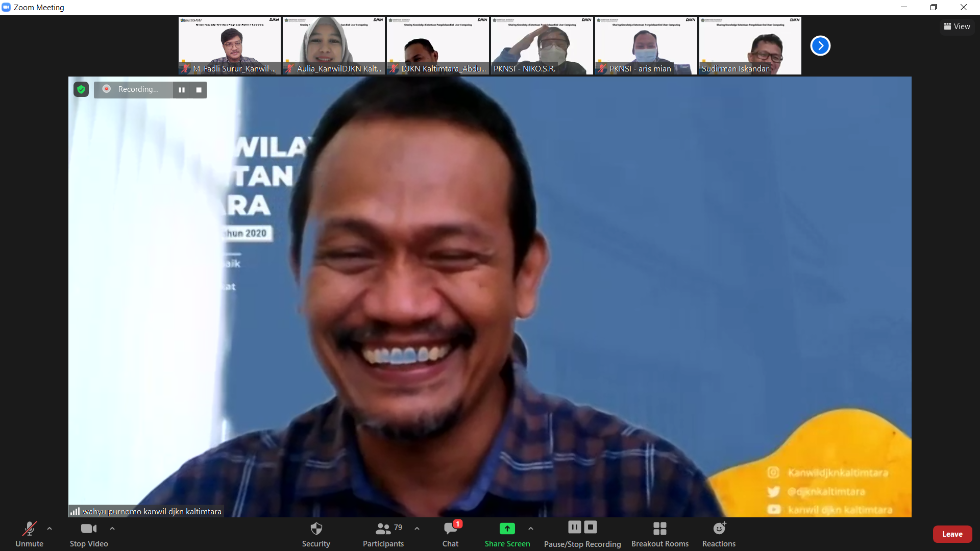Open the Reactions menu
Image resolution: width=980 pixels, height=551 pixels.
coord(719,529)
